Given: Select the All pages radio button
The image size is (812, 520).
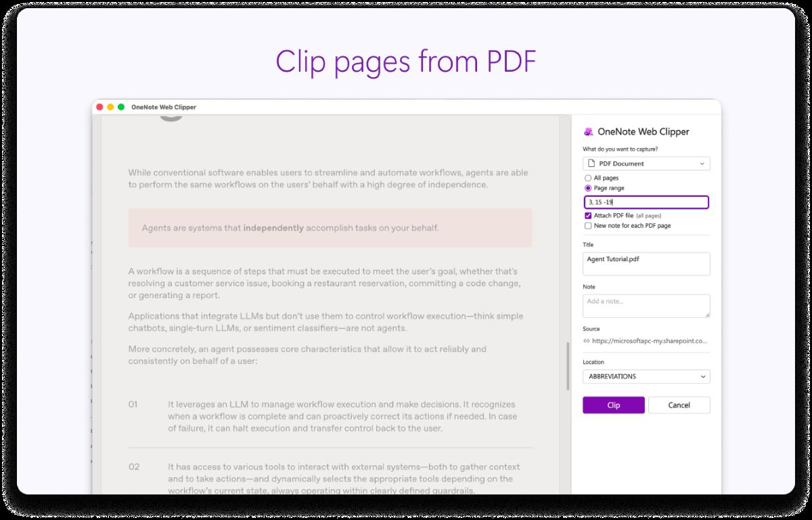Looking at the screenshot, I should point(588,179).
